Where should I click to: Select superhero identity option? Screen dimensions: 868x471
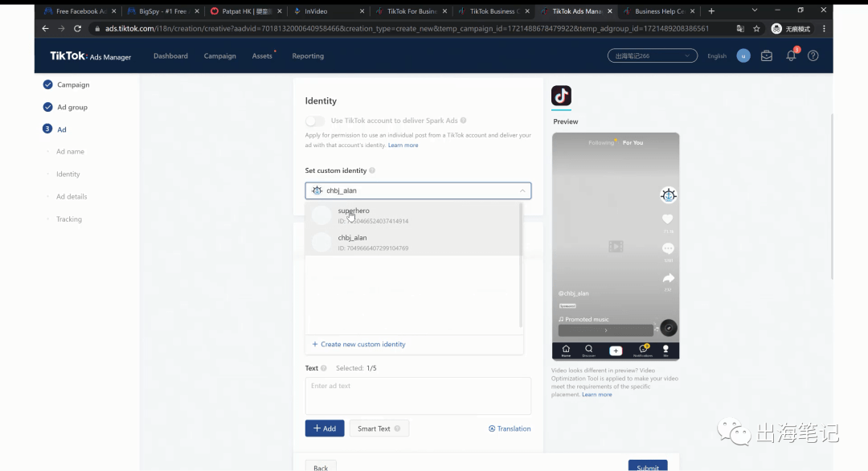413,215
